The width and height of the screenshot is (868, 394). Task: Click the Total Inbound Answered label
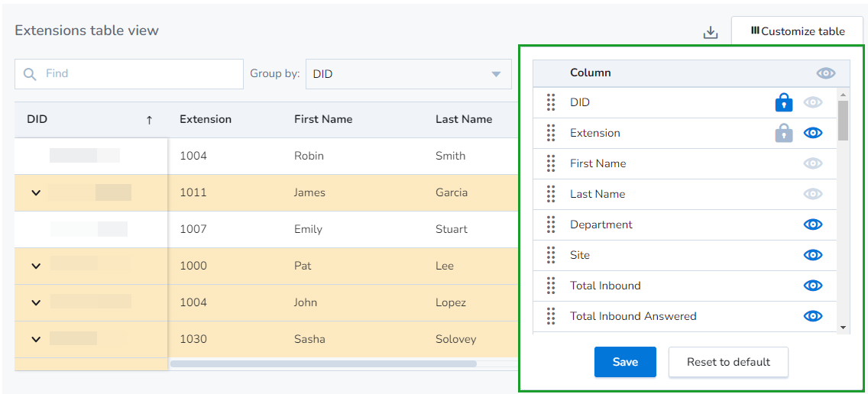point(633,316)
